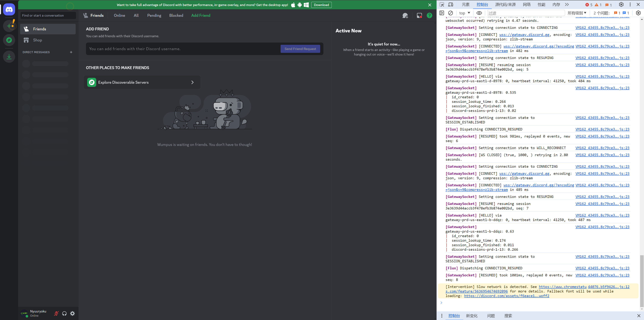The image size is (644, 320).
Task: Open the 内存 Memory tab
Action: 556,5
